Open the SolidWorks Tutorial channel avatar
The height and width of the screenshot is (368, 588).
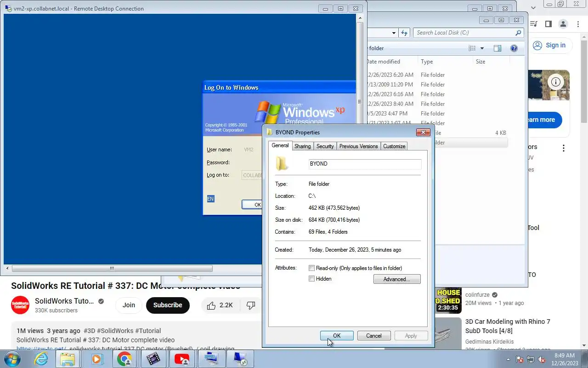point(20,305)
